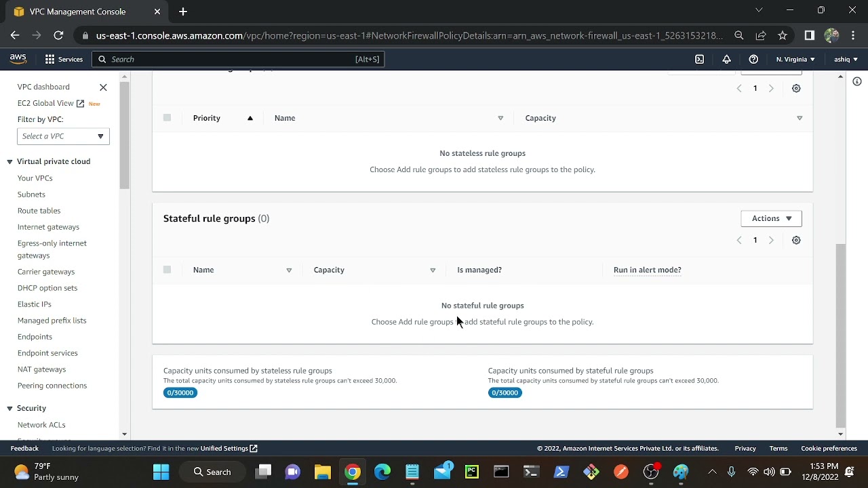Go to next page in stateless rule groups
868x488 pixels.
[x=771, y=88]
